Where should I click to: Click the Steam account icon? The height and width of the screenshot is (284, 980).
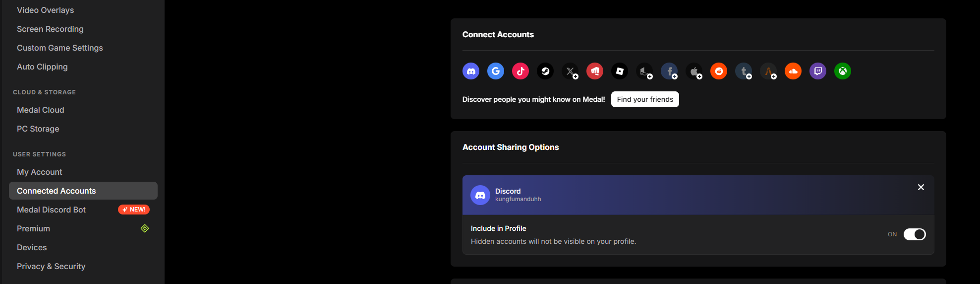tap(545, 71)
